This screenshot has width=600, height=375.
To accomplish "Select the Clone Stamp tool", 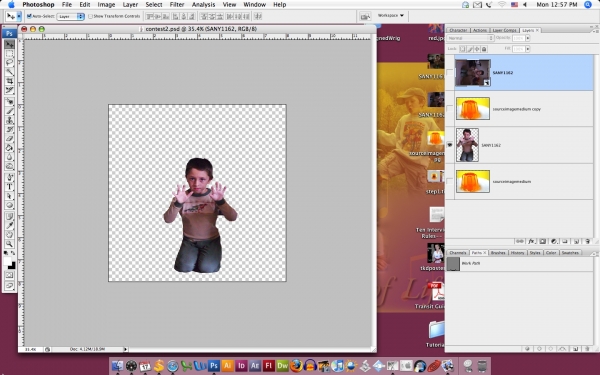I will [x=9, y=120].
